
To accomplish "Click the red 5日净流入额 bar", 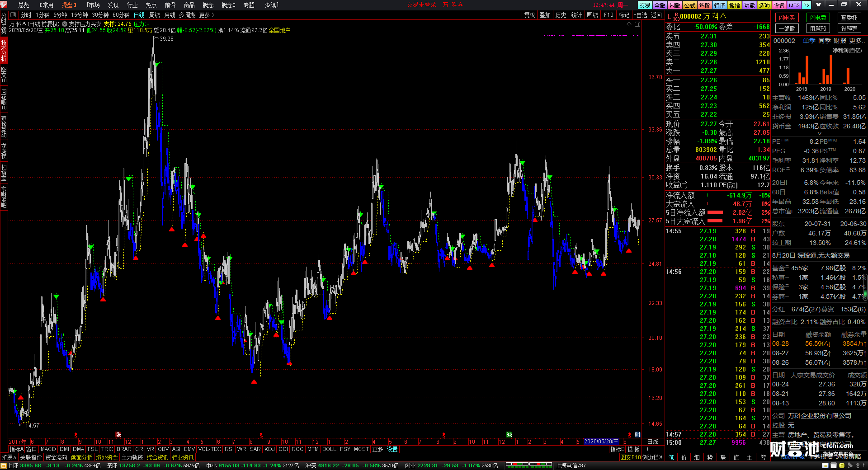I will (x=715, y=212).
